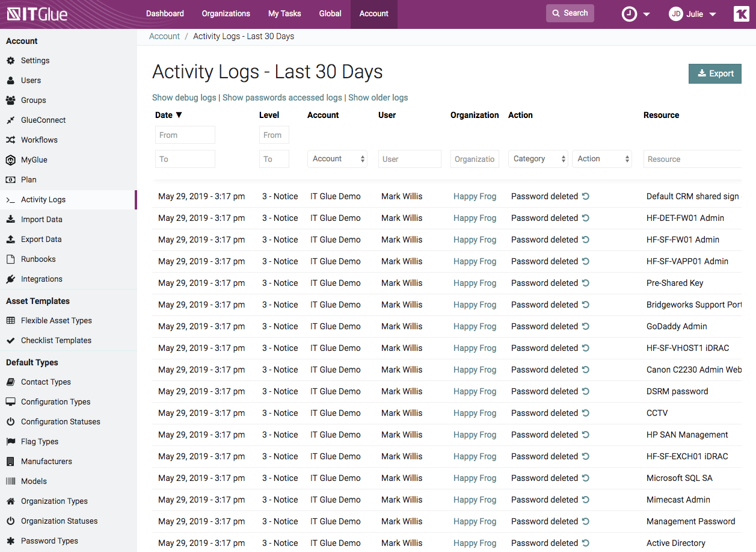Image resolution: width=756 pixels, height=552 pixels.
Task: Open the My Tasks menu item
Action: coord(284,13)
